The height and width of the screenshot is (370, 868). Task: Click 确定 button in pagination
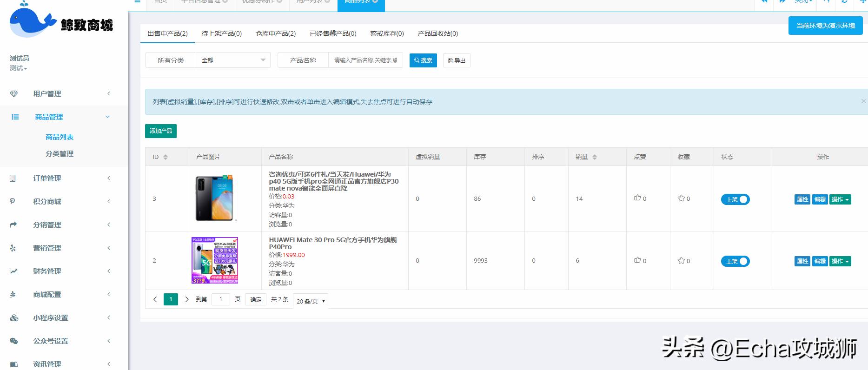click(x=256, y=299)
